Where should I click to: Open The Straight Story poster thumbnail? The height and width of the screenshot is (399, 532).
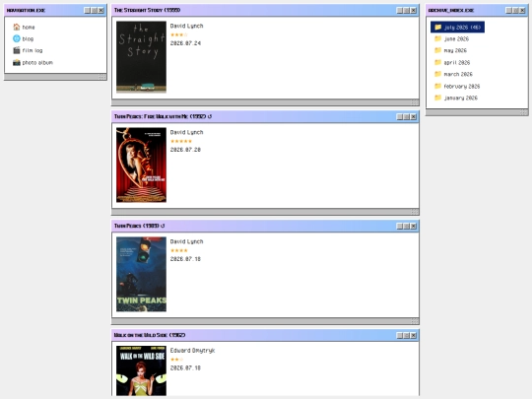click(141, 57)
